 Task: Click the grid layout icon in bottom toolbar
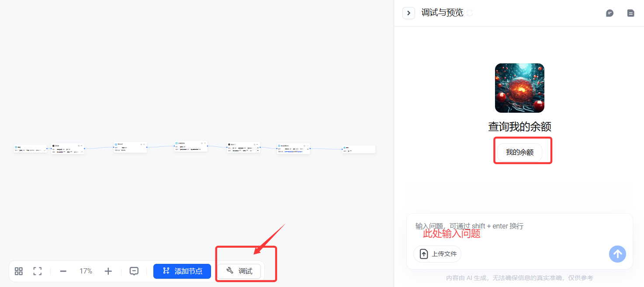[19, 271]
